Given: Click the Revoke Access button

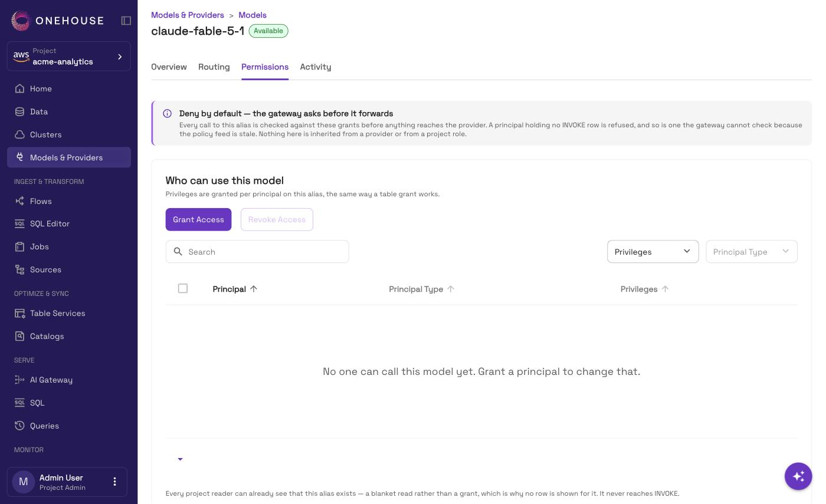Looking at the screenshot, I should pos(277,219).
